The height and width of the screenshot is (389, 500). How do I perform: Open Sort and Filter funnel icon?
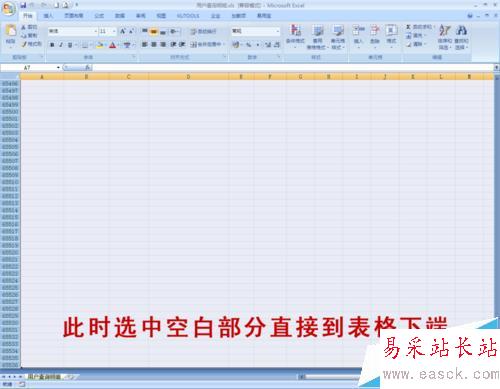[x=444, y=31]
